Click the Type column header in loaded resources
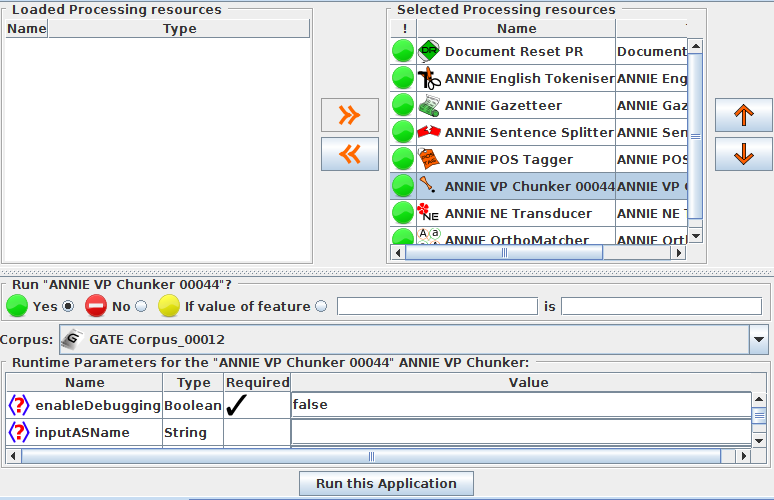This screenshot has width=774, height=500. pyautogui.click(x=179, y=29)
